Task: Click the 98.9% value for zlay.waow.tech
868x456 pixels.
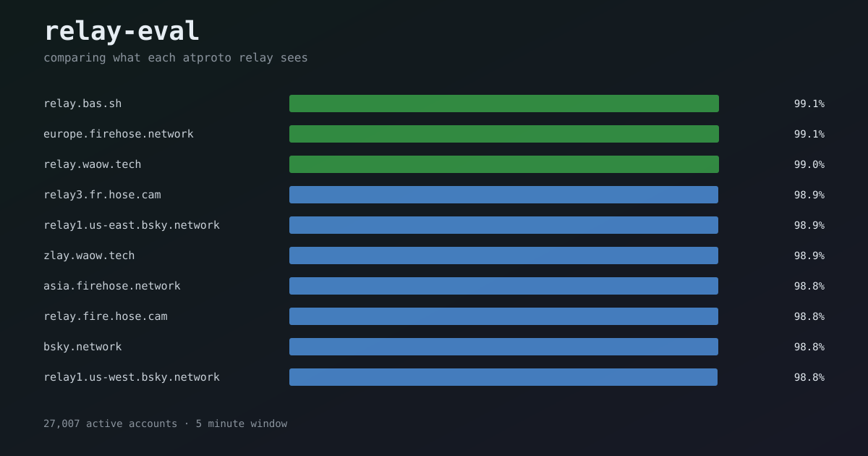Action: [x=809, y=256]
